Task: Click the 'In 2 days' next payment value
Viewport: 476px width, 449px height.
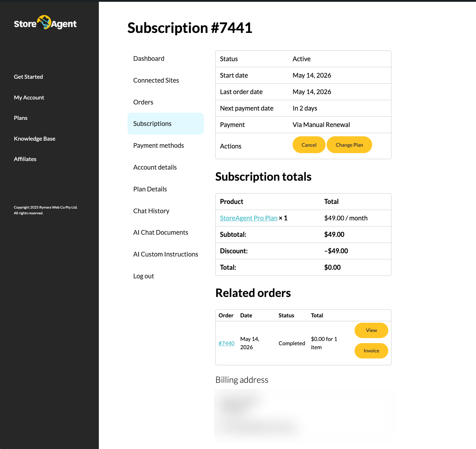Action: coord(305,108)
